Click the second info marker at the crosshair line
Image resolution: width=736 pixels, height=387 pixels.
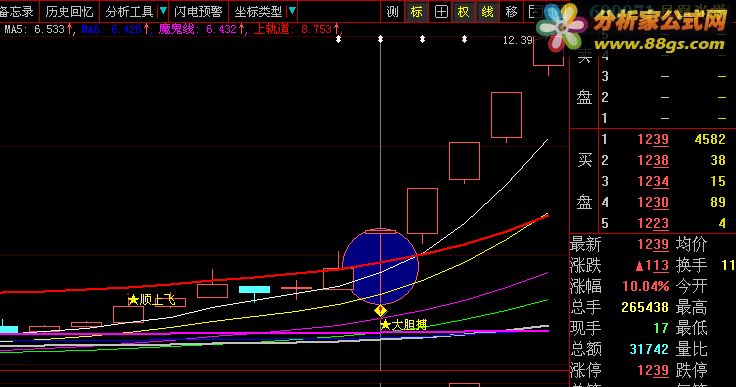[381, 39]
